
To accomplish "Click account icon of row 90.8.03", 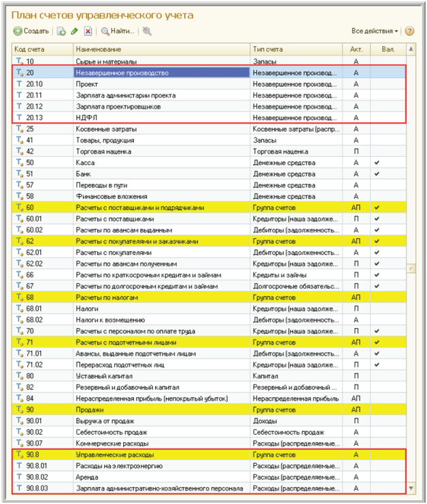I will pos(19,488).
